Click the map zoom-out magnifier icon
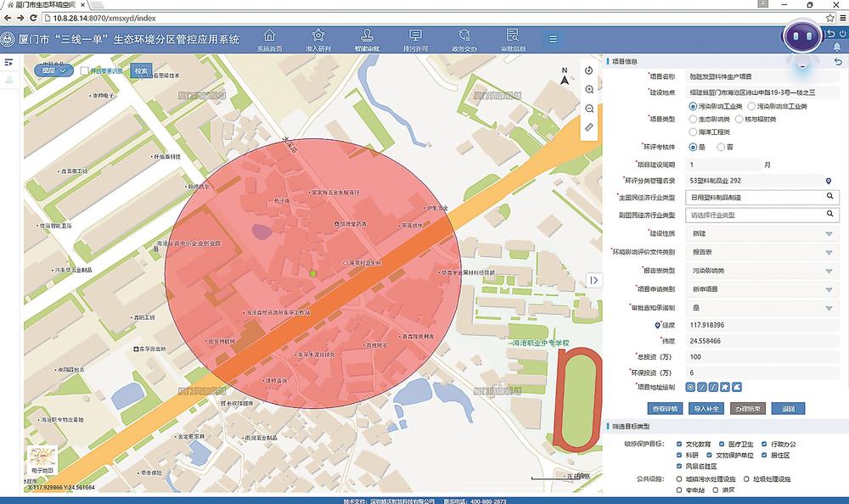The image size is (849, 504). [589, 109]
